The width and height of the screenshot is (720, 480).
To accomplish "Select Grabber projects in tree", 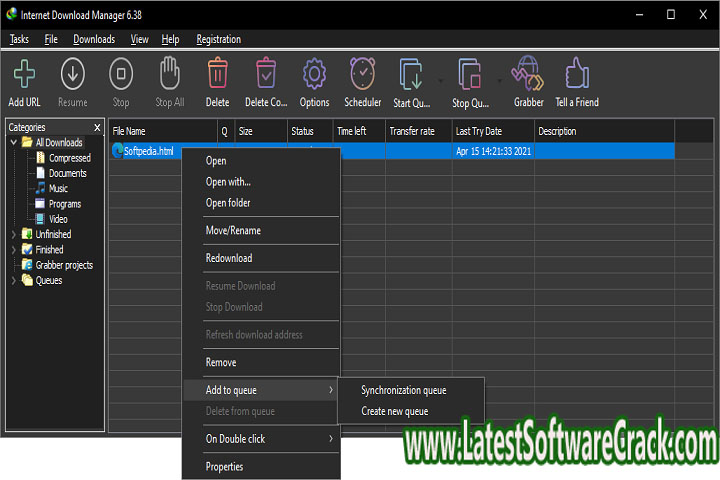I will (x=64, y=265).
